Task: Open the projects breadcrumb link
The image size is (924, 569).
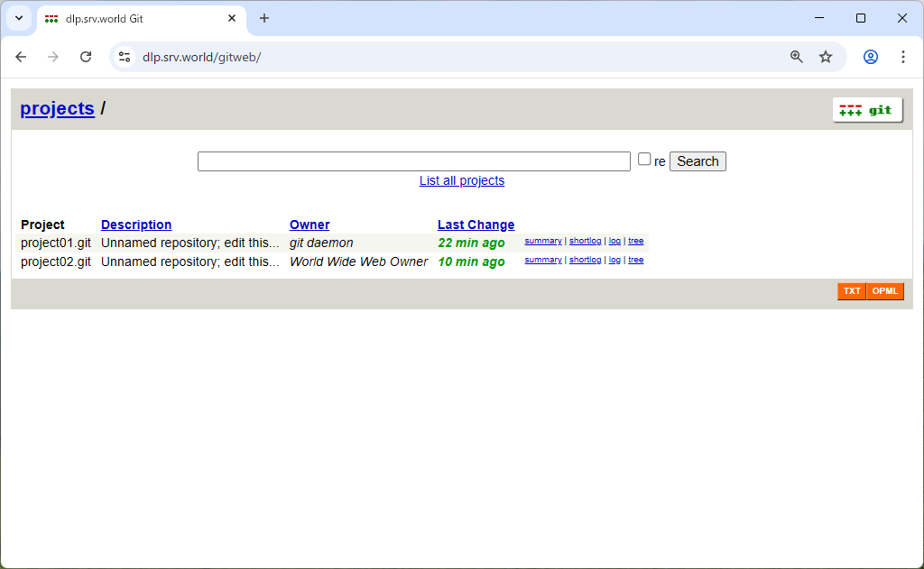Action: (x=57, y=108)
